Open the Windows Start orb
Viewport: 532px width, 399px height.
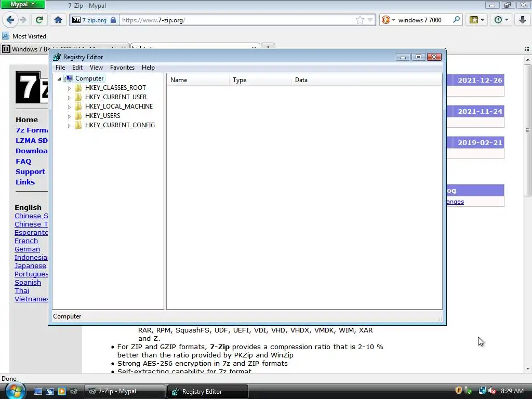(15, 391)
